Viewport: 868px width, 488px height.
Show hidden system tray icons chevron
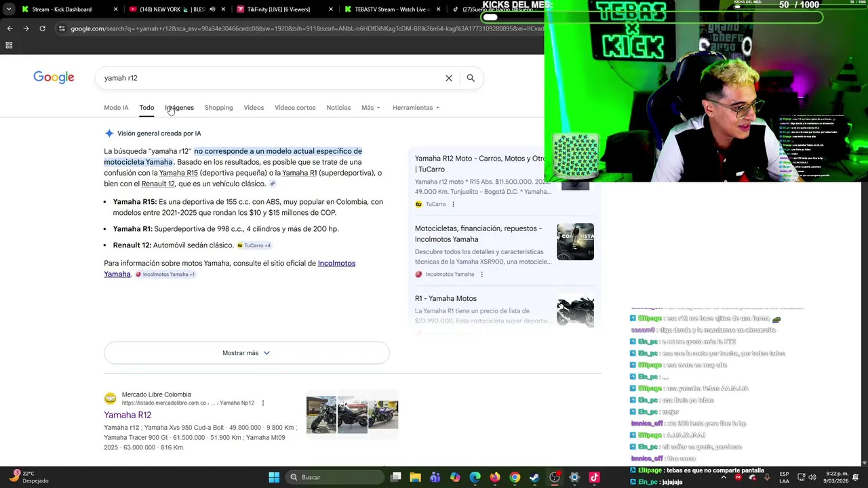tap(723, 477)
